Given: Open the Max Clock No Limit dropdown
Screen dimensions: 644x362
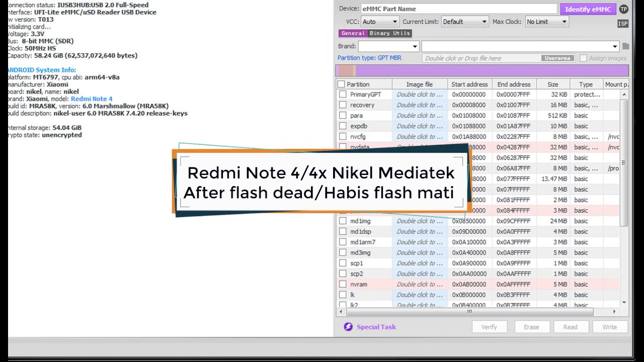Looking at the screenshot, I should pyautogui.click(x=547, y=22).
